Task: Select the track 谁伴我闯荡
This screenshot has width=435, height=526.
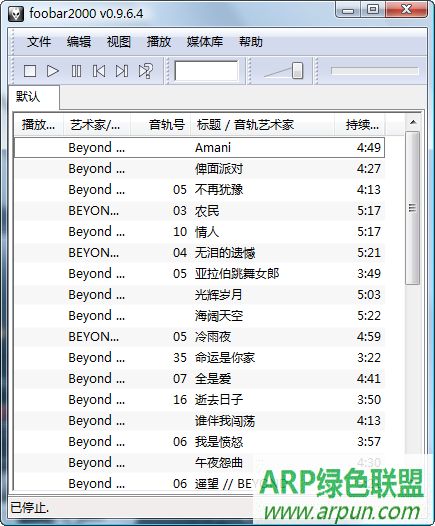Action: pos(199,421)
